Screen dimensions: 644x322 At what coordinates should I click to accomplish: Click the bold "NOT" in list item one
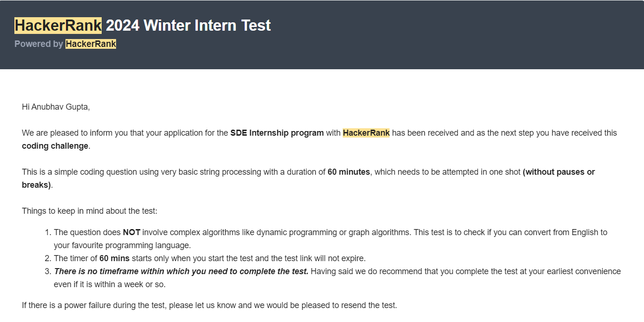click(131, 232)
